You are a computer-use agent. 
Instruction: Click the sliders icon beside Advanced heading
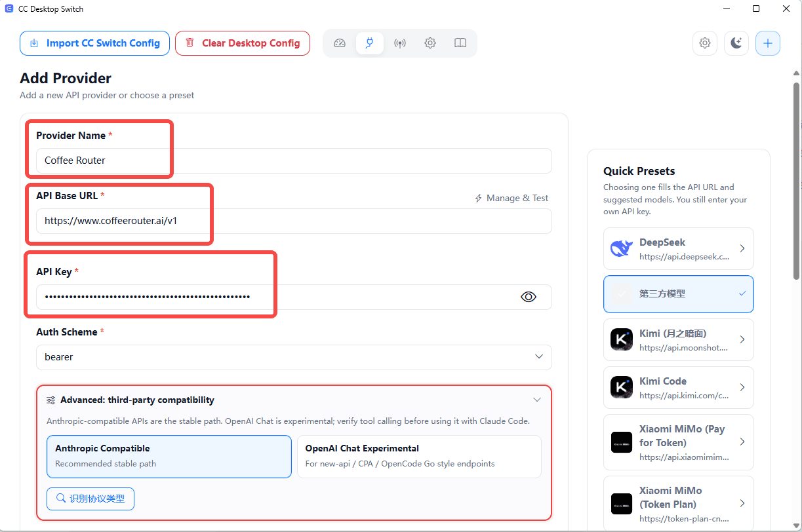[x=51, y=400]
